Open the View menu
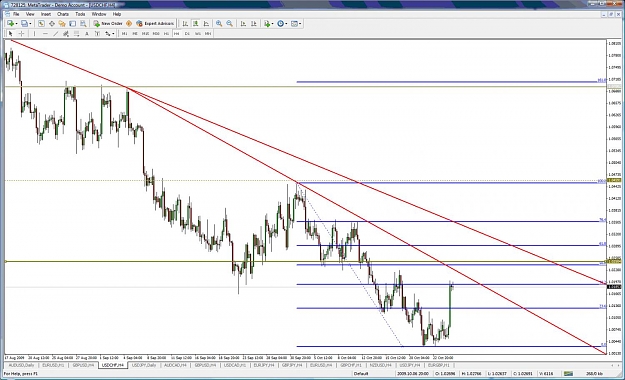Viewport: 625px width, 380px height. 30,14
